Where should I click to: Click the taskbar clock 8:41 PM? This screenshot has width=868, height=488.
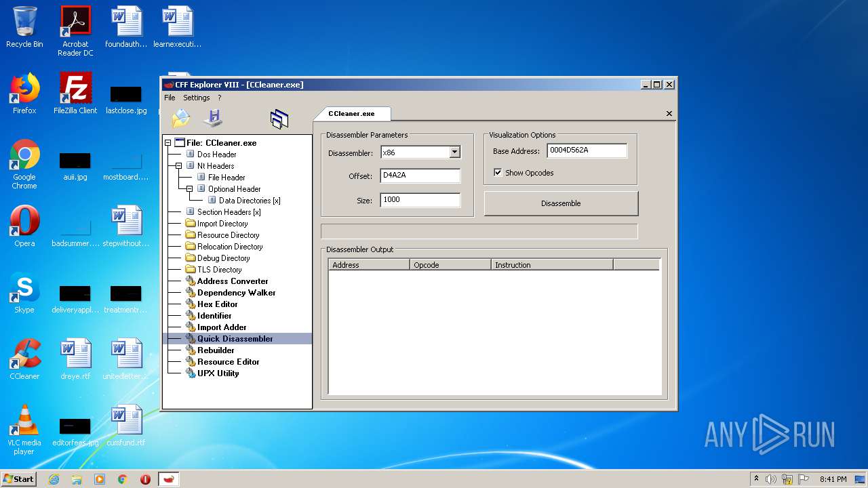[833, 479]
